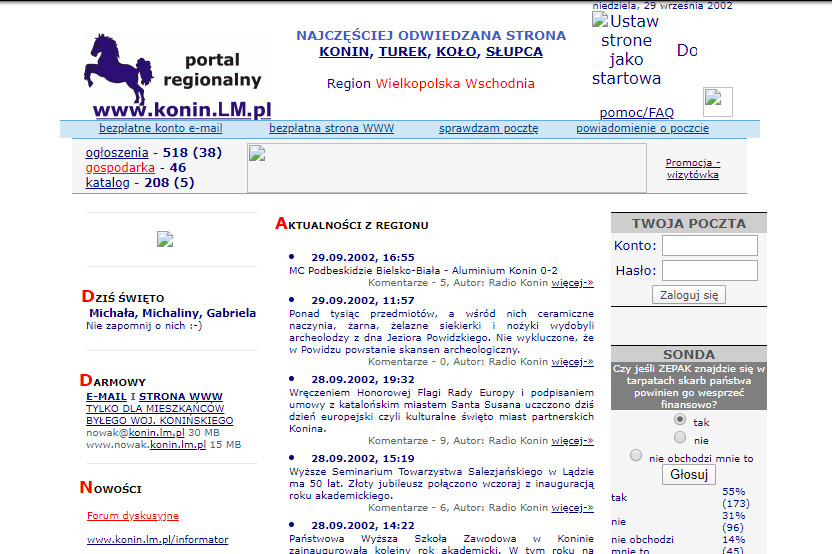The height and width of the screenshot is (554, 832).
Task: Submit poll with 'Głosuj' button
Action: (x=688, y=475)
